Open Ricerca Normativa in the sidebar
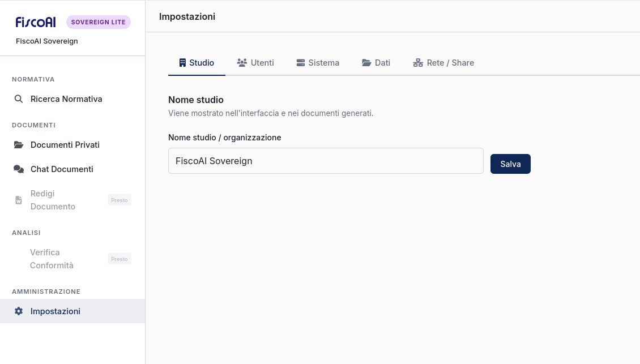Image resolution: width=640 pixels, height=364 pixels. click(72, 99)
